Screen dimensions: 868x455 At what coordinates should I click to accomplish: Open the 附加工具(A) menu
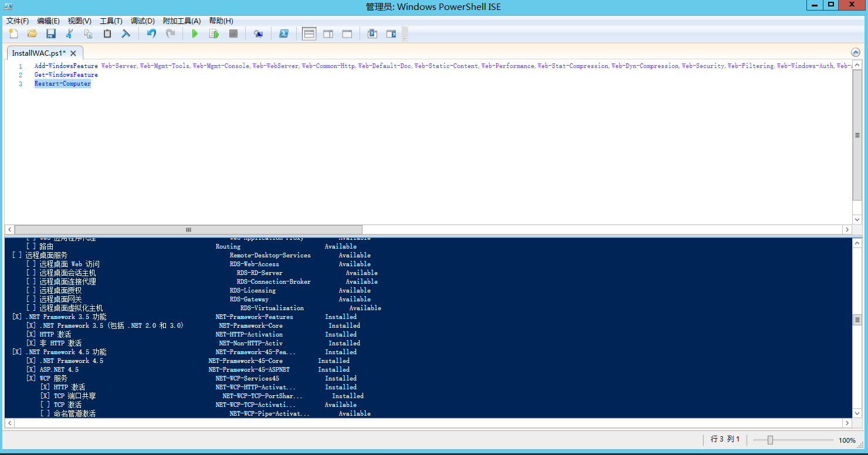182,21
